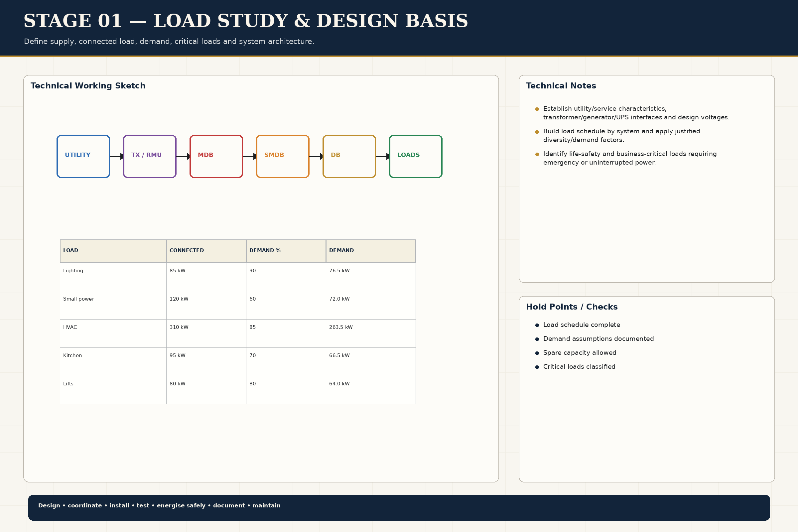Screen dimensions: 798x532
Task: Click the DEMAND column header
Action: coord(371,251)
